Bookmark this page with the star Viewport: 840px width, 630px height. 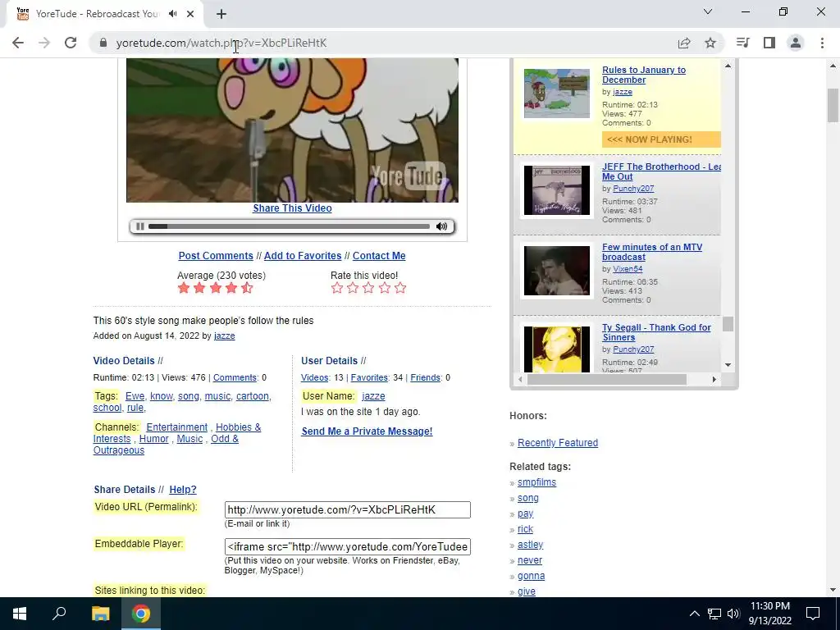tap(710, 43)
